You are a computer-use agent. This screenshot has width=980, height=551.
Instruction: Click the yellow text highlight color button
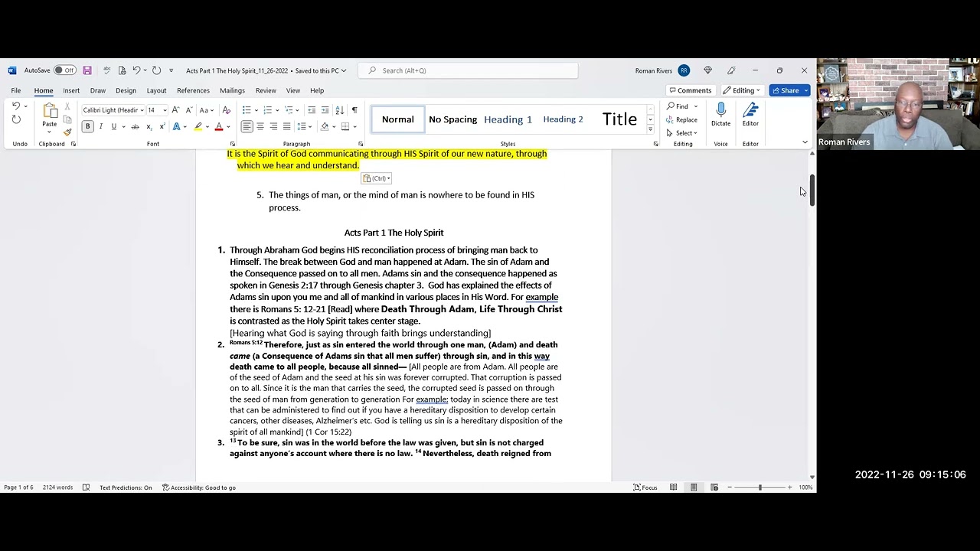pos(198,126)
